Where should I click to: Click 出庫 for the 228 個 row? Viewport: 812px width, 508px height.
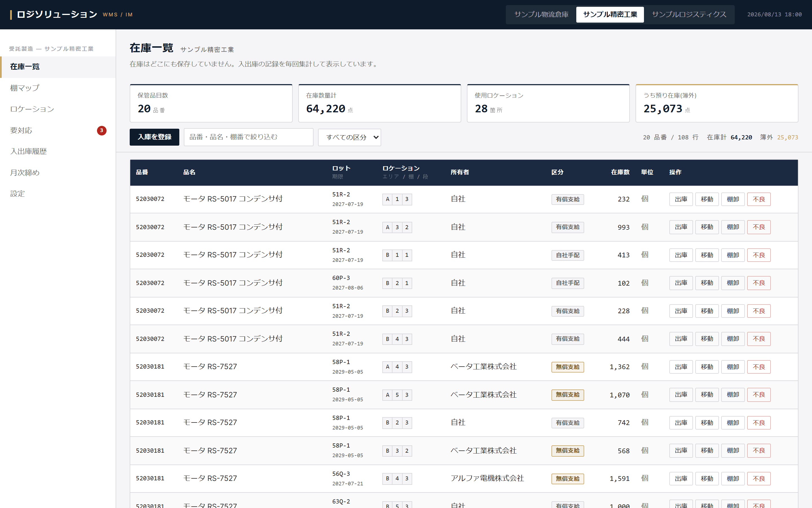pos(681,311)
